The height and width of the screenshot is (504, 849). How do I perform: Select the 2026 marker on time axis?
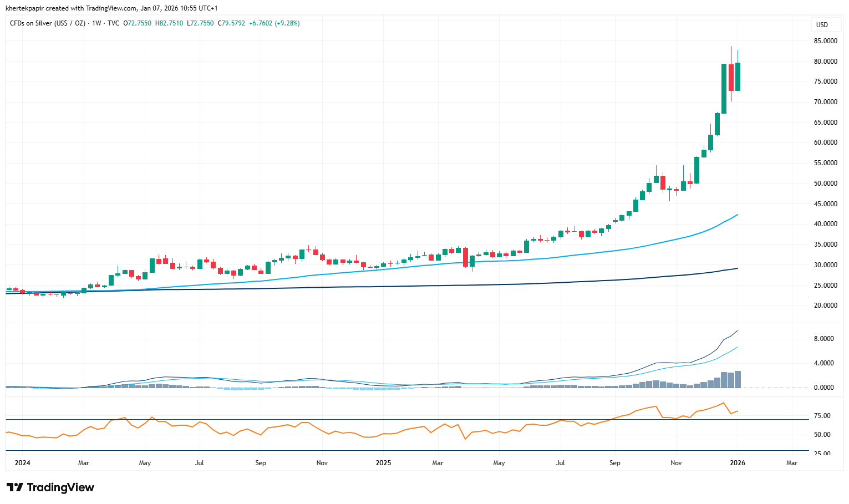pyautogui.click(x=737, y=463)
